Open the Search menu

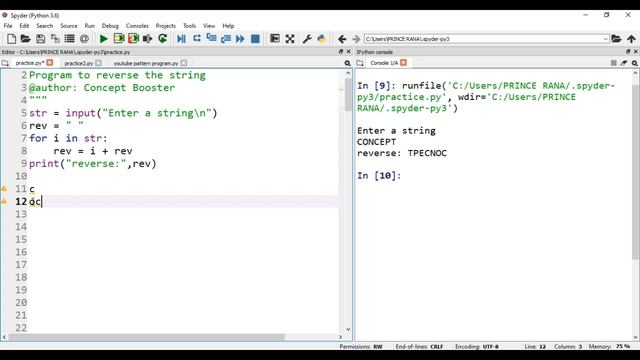pos(44,26)
